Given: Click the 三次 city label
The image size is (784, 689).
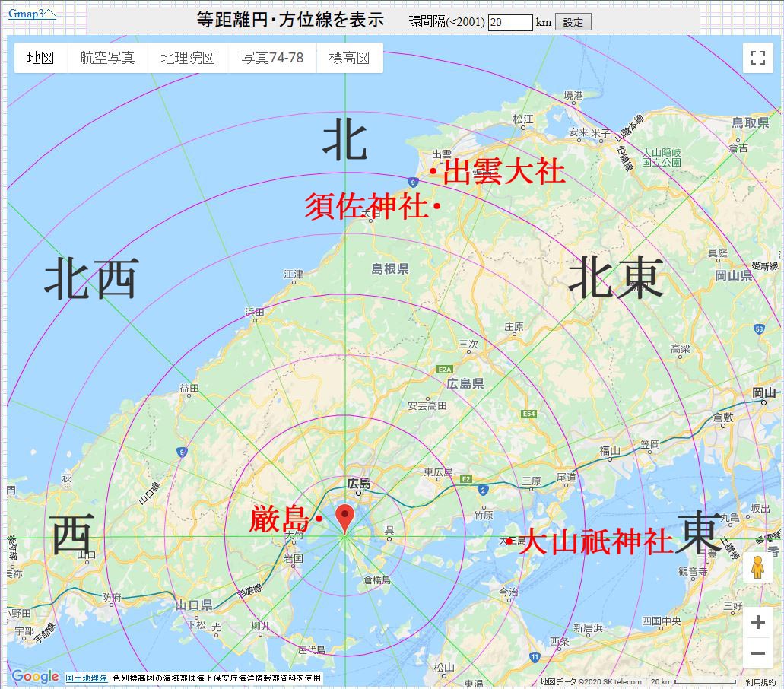Looking at the screenshot, I should [x=468, y=344].
